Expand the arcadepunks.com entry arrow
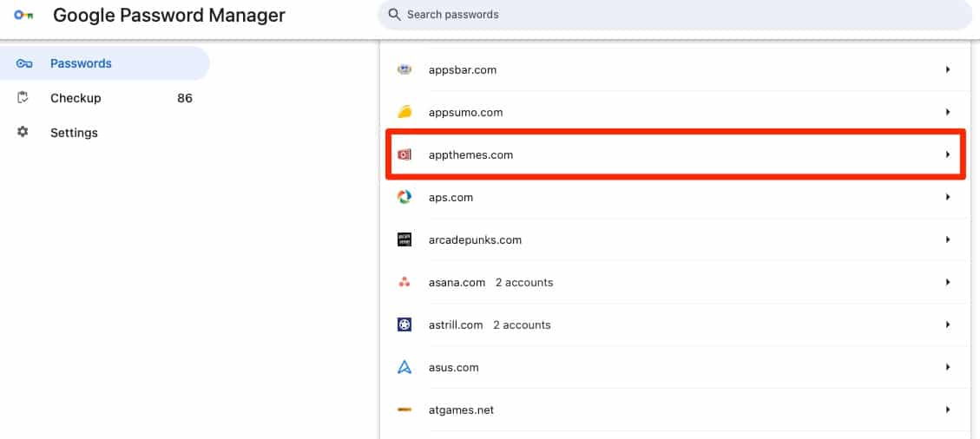Viewport: 980px width, 439px height. (x=948, y=239)
